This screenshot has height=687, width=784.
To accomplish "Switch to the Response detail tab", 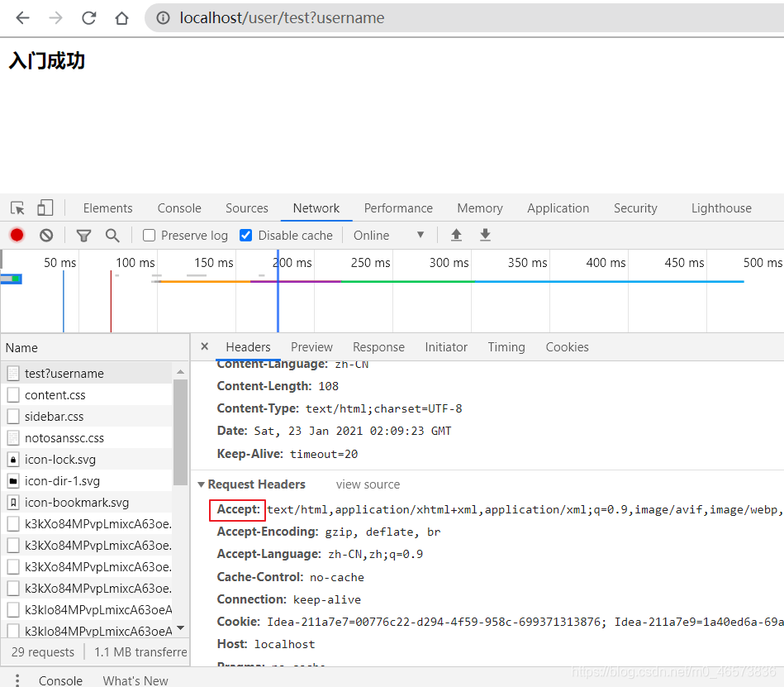I will coord(378,347).
